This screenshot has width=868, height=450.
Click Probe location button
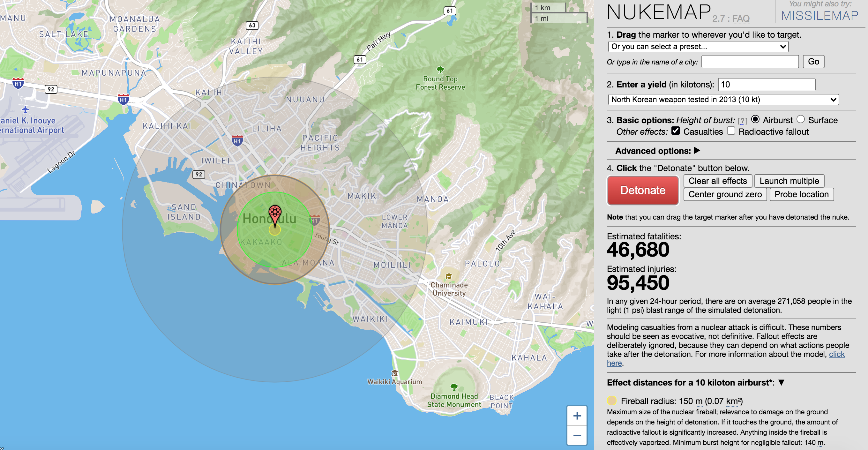(x=801, y=194)
